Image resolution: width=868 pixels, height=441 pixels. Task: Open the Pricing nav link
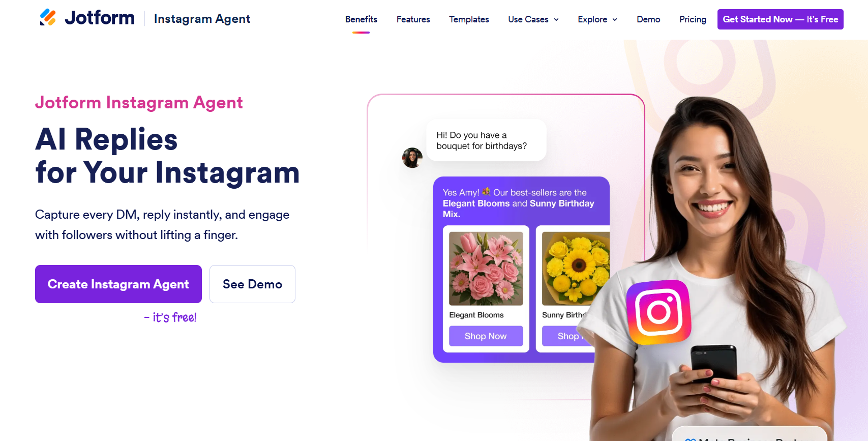click(x=693, y=19)
